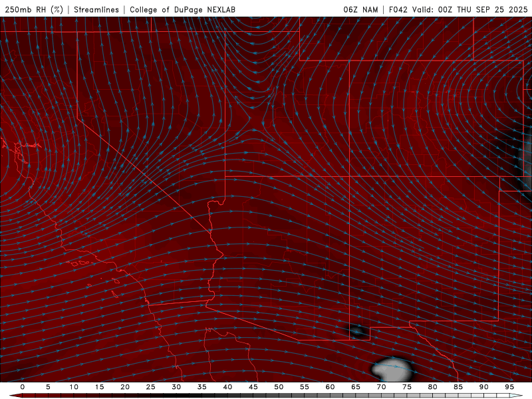Select the 30 value on the RH scale
The width and height of the screenshot is (532, 399).
(176, 387)
